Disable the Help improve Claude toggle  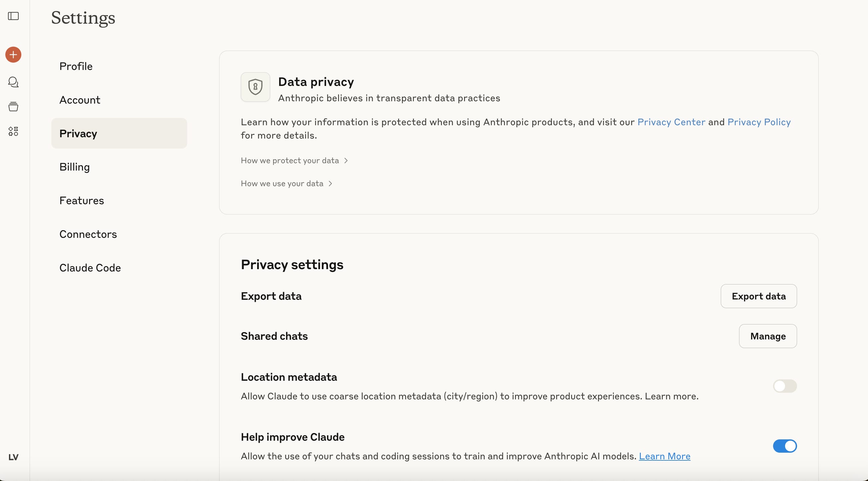coord(784,446)
